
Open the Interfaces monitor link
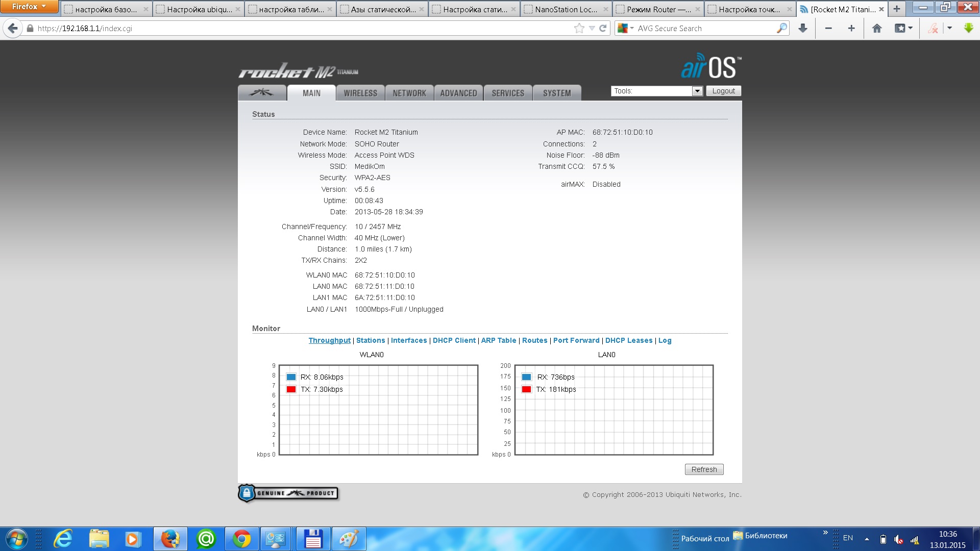click(x=409, y=340)
